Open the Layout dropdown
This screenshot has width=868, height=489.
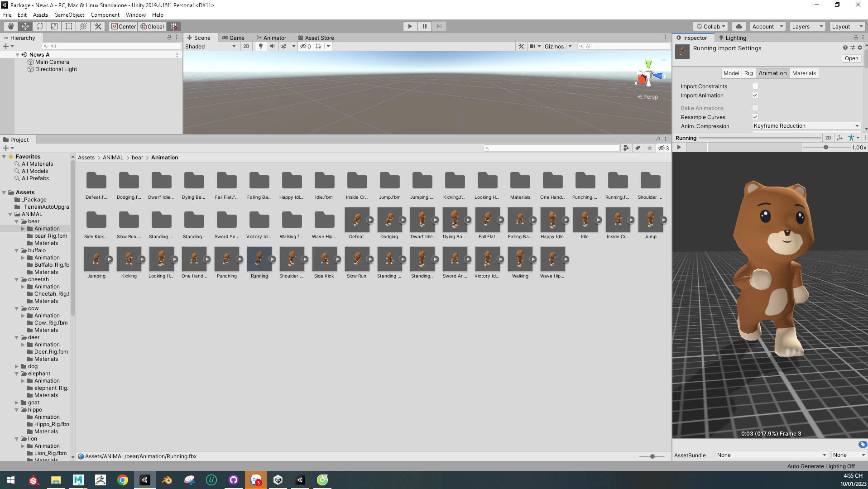click(x=847, y=26)
